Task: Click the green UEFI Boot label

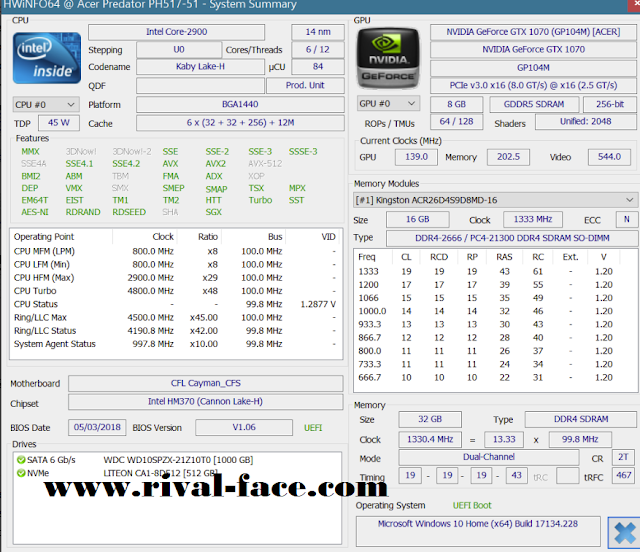Action: point(472,505)
